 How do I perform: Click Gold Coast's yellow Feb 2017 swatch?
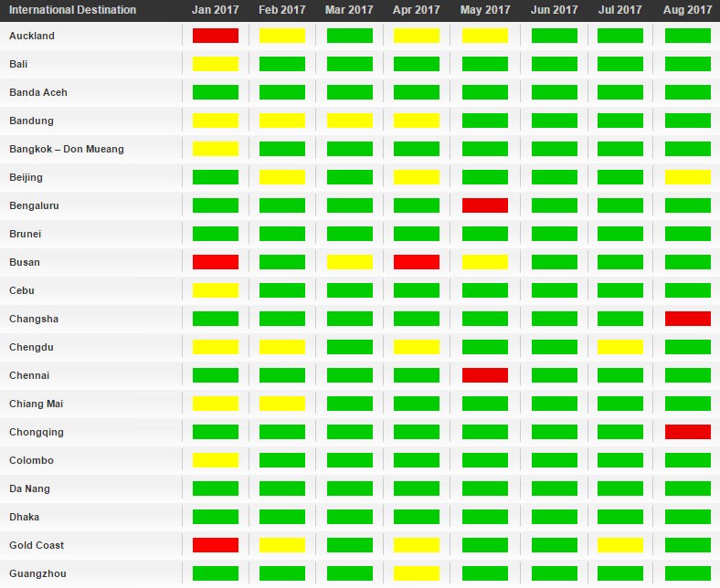point(282,545)
